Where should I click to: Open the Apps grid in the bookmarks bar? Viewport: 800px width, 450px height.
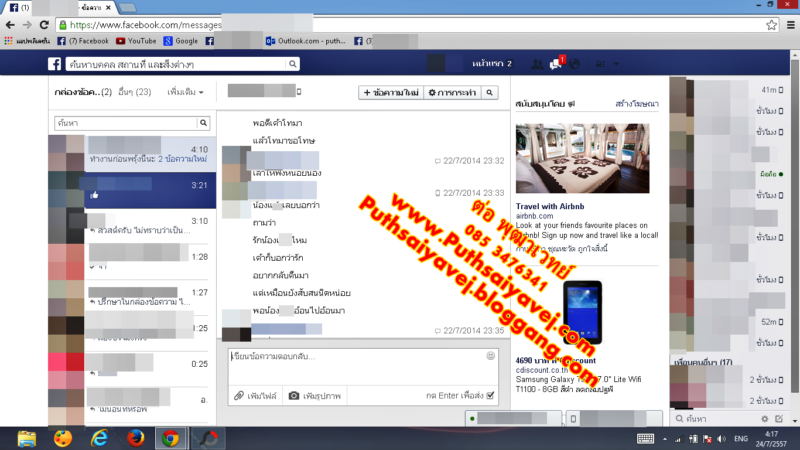pyautogui.click(x=28, y=41)
